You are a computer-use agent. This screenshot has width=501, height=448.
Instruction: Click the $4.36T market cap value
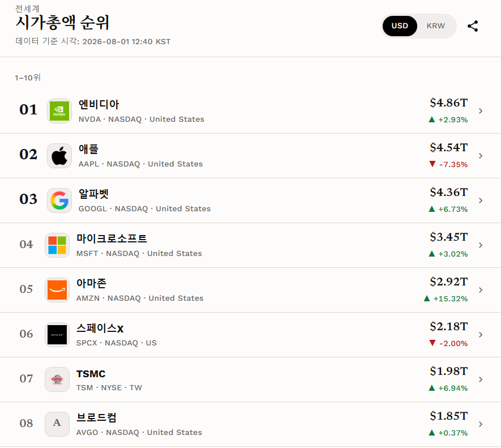[x=448, y=192]
